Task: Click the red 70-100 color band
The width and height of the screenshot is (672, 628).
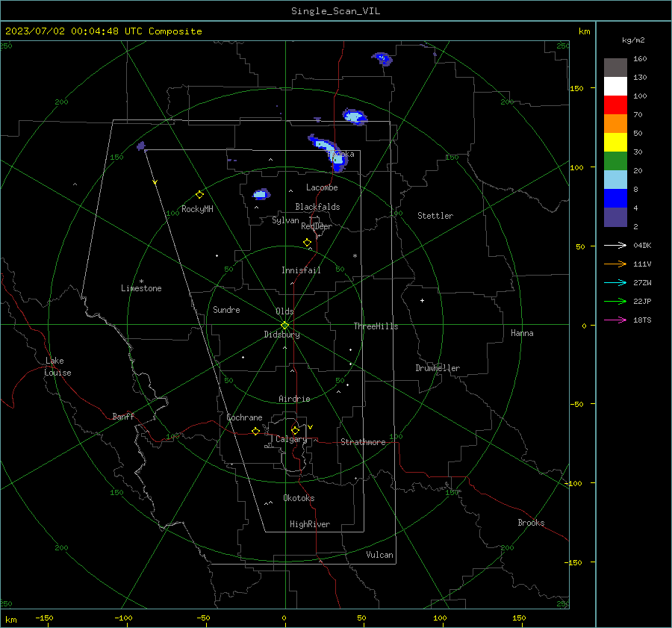Action: point(615,105)
